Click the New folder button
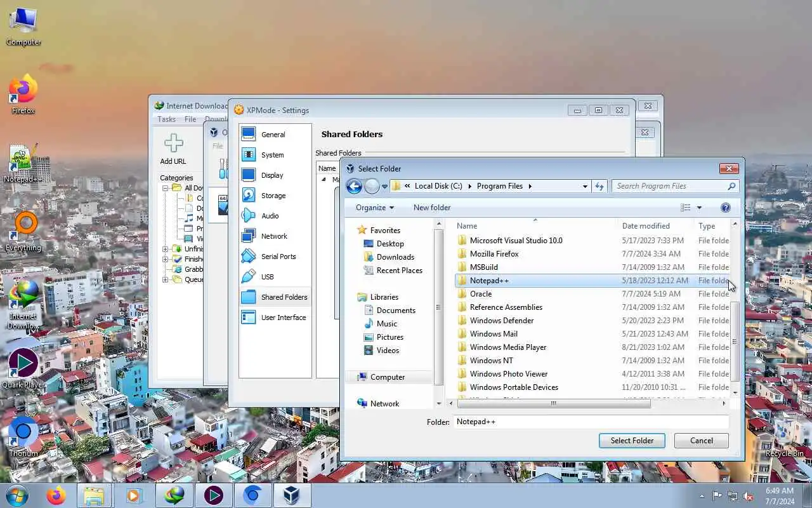The width and height of the screenshot is (812, 508). click(x=432, y=208)
